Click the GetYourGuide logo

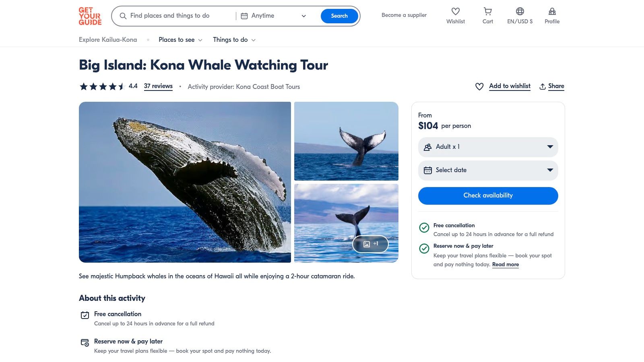pos(89,16)
